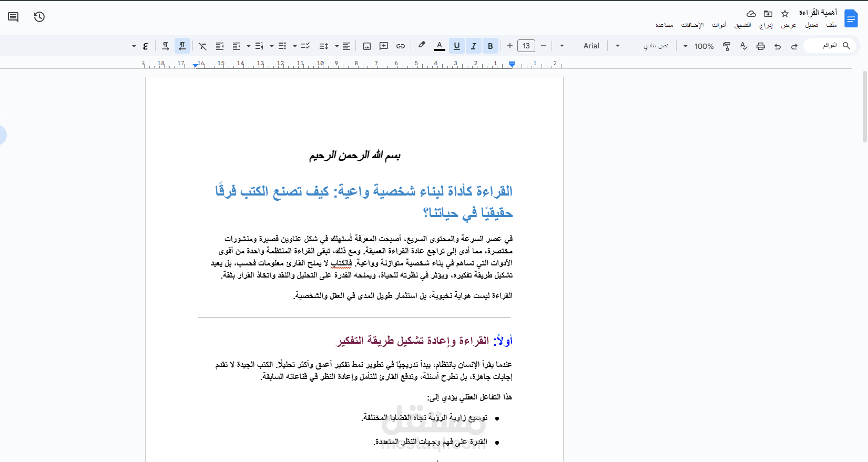Image resolution: width=868 pixels, height=462 pixels.
Task: Open highlight color pen tool
Action: tap(422, 46)
